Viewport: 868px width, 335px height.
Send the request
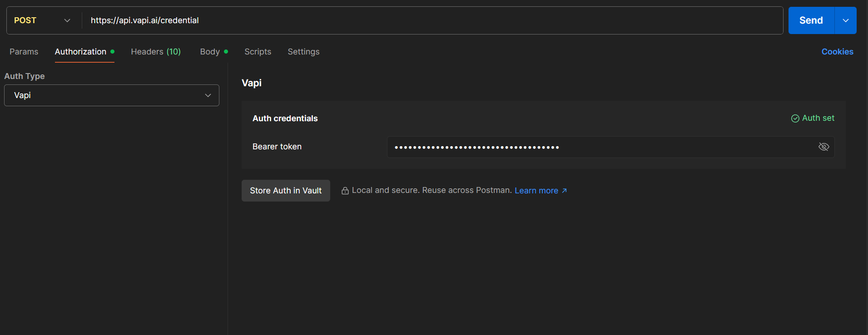811,20
